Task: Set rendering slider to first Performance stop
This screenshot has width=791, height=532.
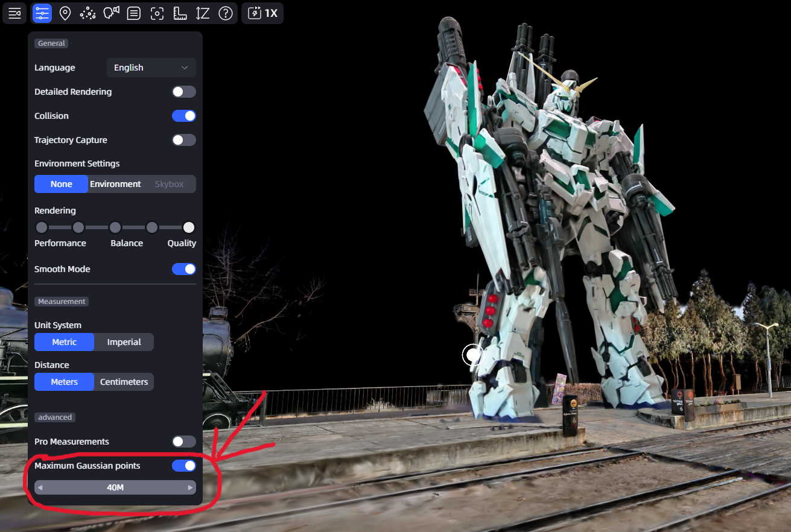Action: click(42, 227)
